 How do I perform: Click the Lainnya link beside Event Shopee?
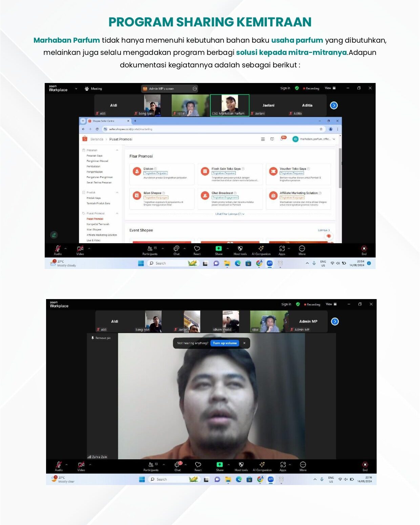323,230
